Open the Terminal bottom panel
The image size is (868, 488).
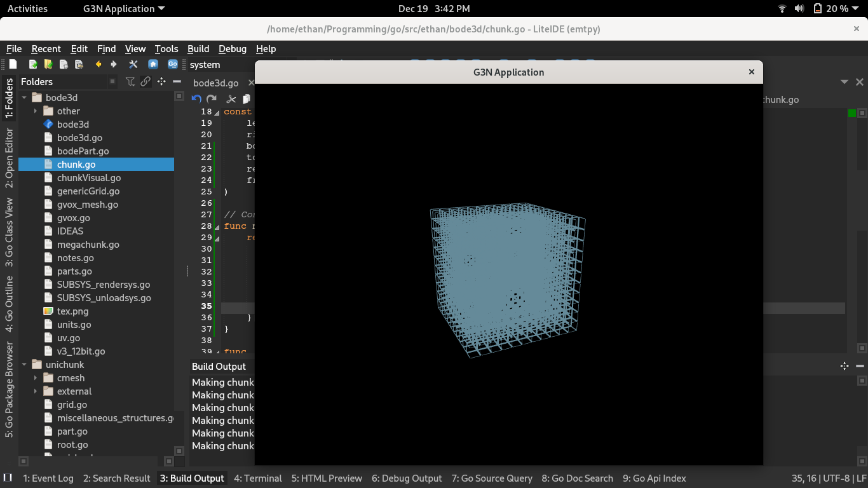(257, 478)
